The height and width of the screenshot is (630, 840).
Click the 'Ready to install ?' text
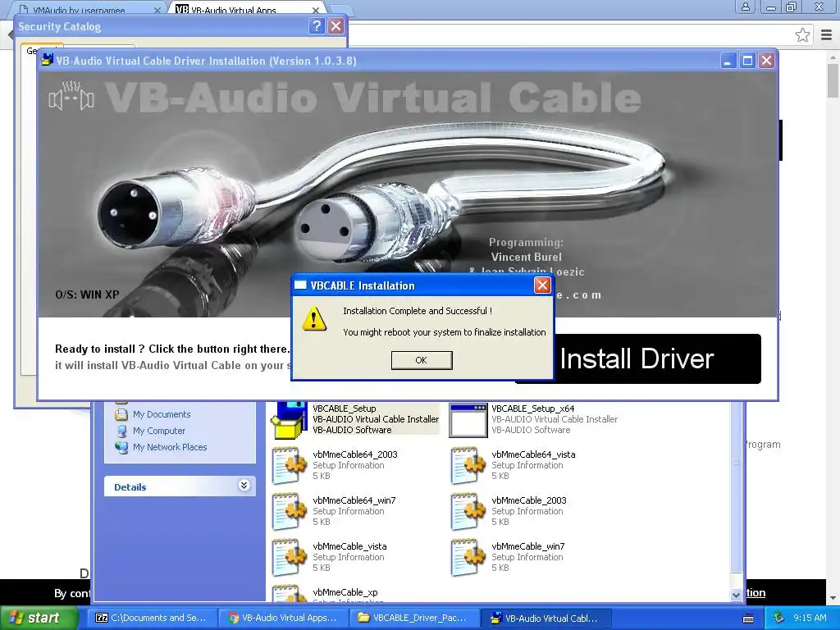99,349
